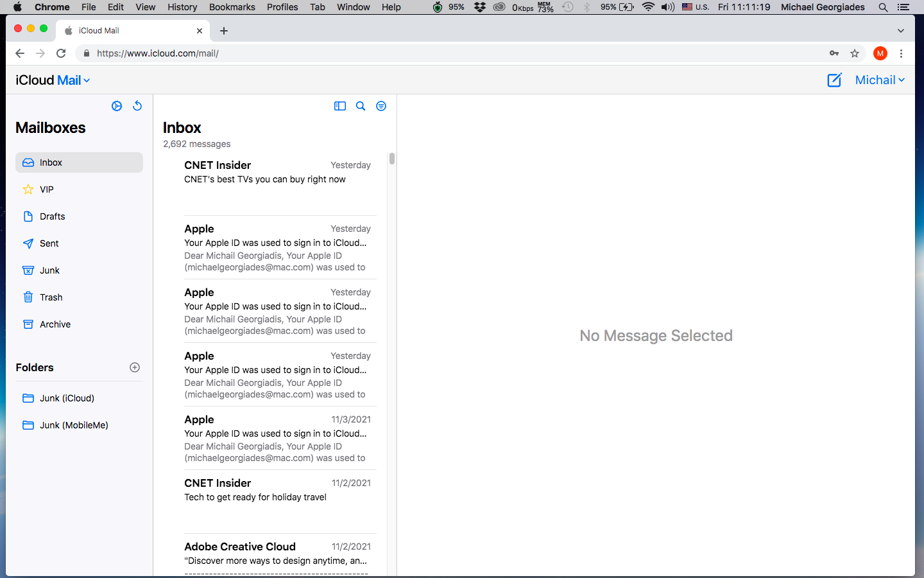
Task: Click the Junk bin icon
Action: coord(28,270)
